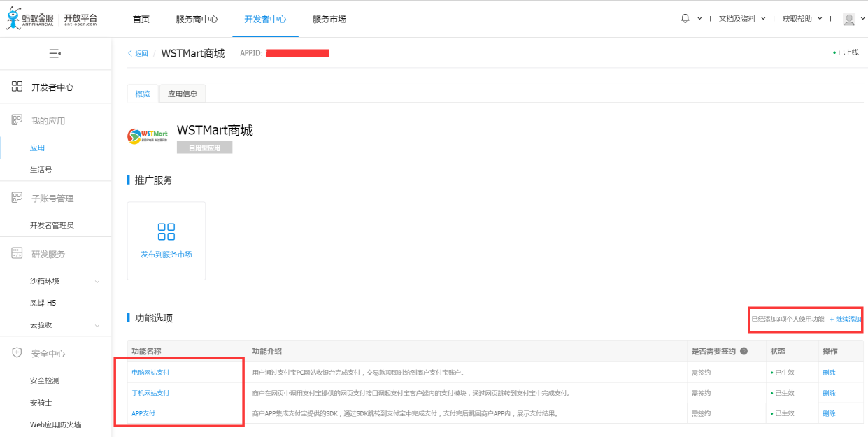Open the 文档及资料 dropdown

[741, 19]
